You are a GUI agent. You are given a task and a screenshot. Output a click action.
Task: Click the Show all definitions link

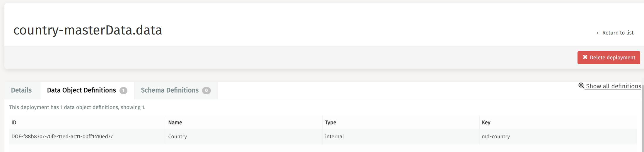pos(613,86)
